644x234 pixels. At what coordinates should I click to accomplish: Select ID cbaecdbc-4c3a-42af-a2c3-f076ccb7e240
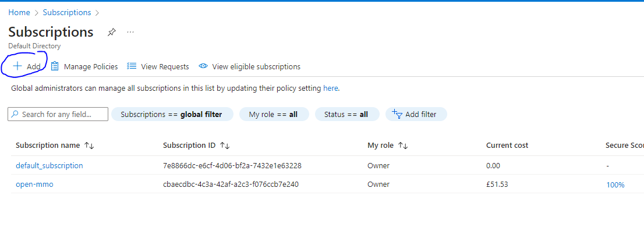tap(231, 185)
